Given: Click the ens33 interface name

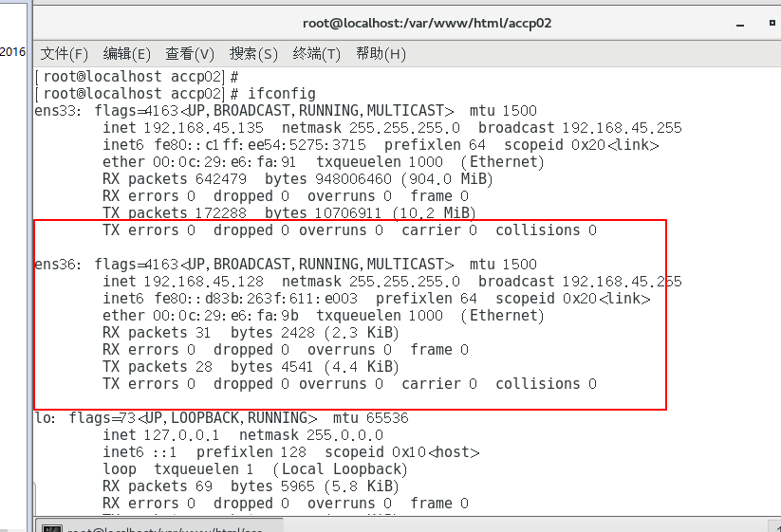Looking at the screenshot, I should (57, 111).
